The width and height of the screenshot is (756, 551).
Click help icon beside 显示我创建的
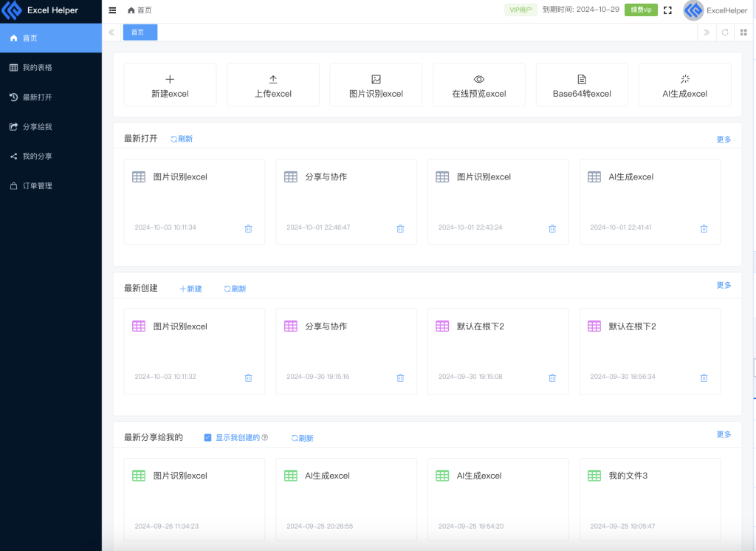265,437
